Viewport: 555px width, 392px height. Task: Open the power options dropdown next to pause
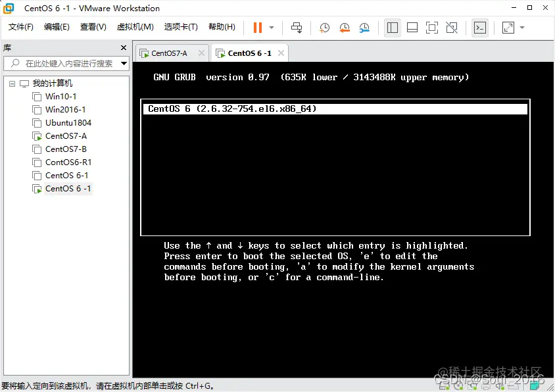point(272,28)
